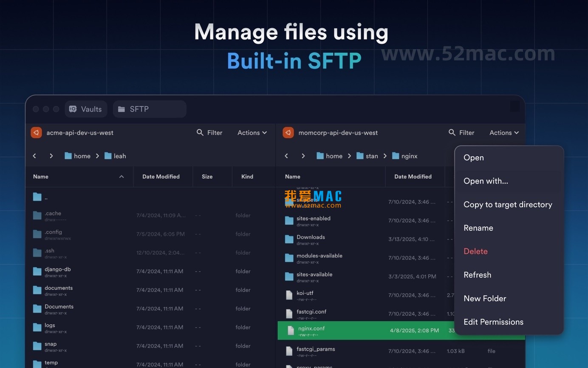This screenshot has width=588, height=368.
Task: Select the .cache folder icon
Action: (37, 216)
